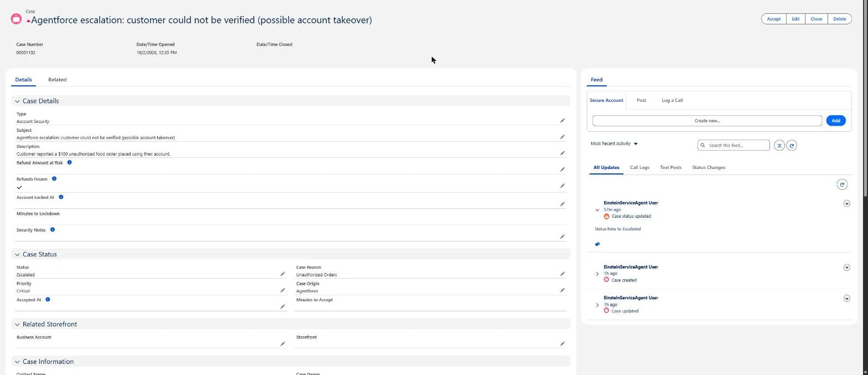Image resolution: width=868 pixels, height=375 pixels.
Task: Expand the Case created feed item
Action: coord(597,274)
